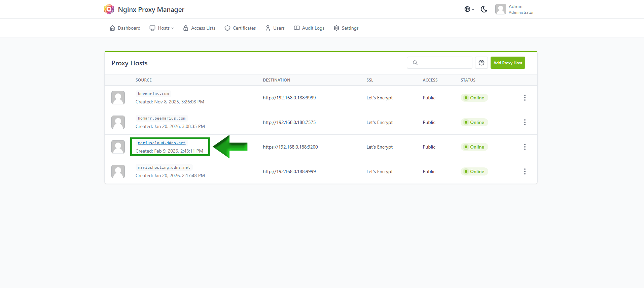Open the Access Lists page
Screen dimensions: 644x288
click(x=199, y=28)
